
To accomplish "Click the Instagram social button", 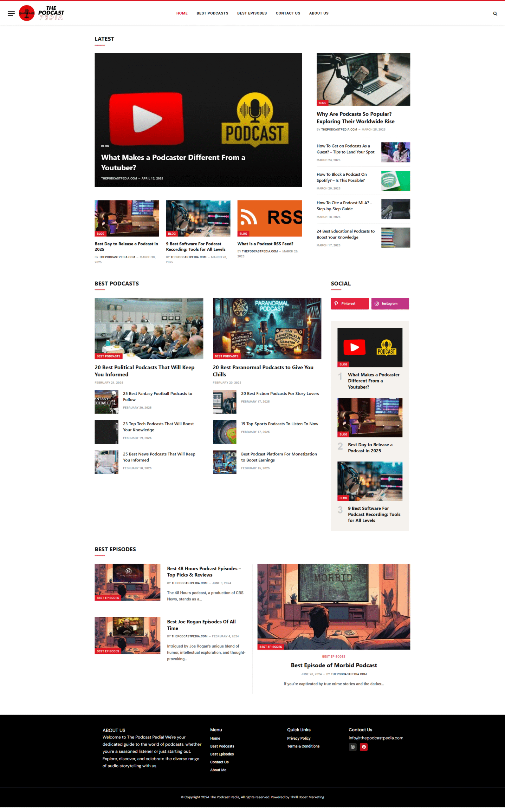I will coord(390,304).
